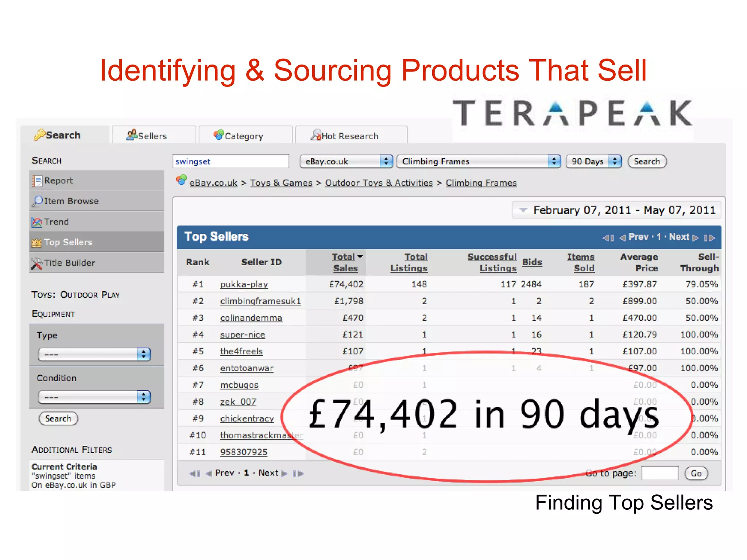Click the Item Browse magnifier icon
The width and height of the screenshot is (747, 560).
pyautogui.click(x=37, y=201)
